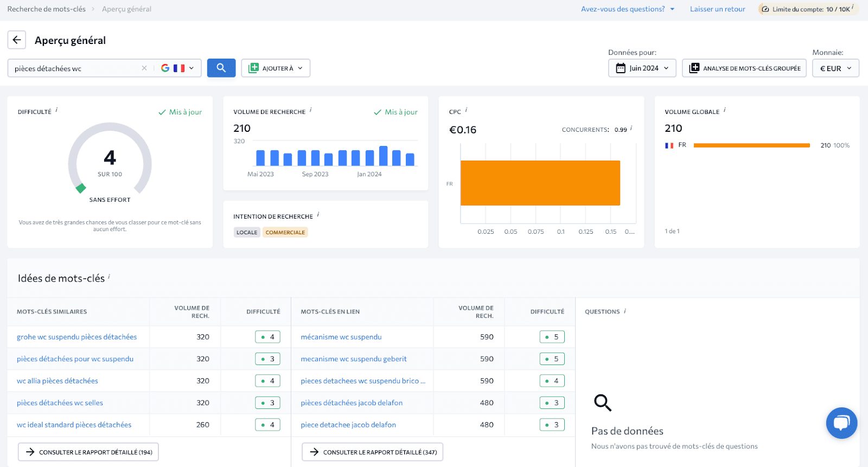Open the AJOUTER À dropdown
Viewport: 868px width, 467px height.
click(276, 68)
